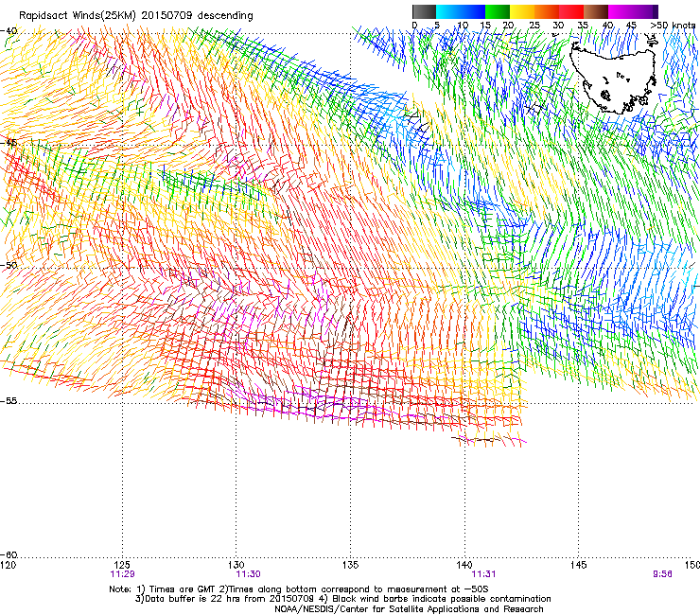
Task: Click the blue 10-15 knots legend swatch
Action: click(x=472, y=11)
